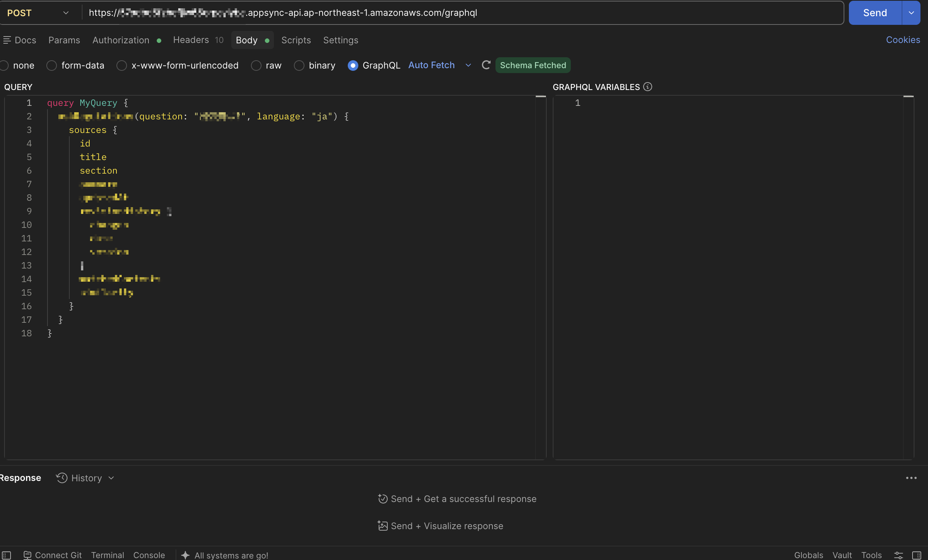928x560 pixels.
Task: Open the response more options menu
Action: (911, 478)
